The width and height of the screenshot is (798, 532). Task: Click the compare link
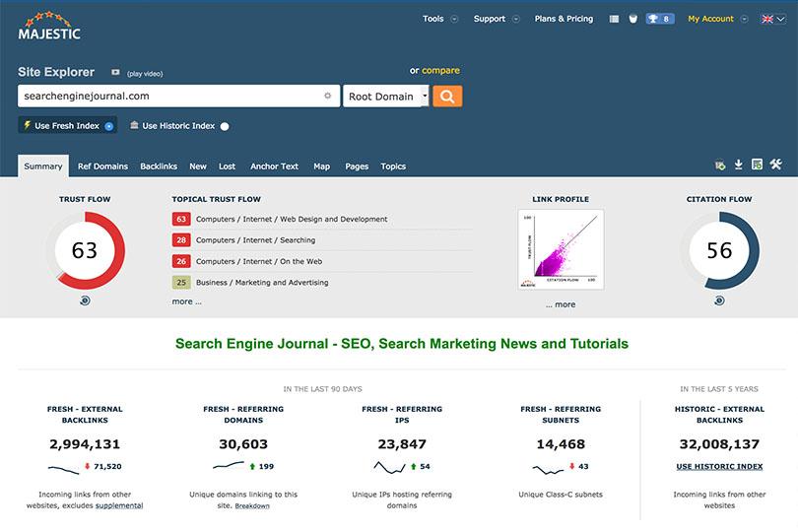coord(440,70)
